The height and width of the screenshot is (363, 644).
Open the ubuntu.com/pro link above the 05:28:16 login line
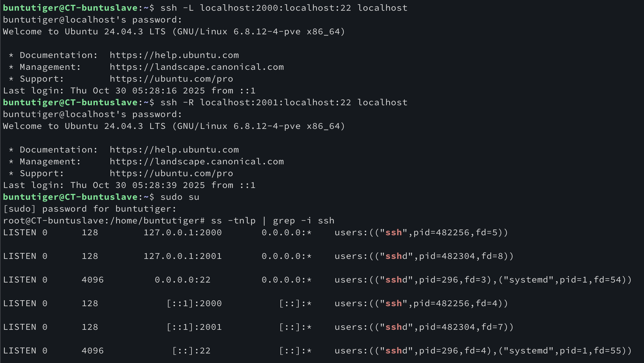[x=171, y=79]
